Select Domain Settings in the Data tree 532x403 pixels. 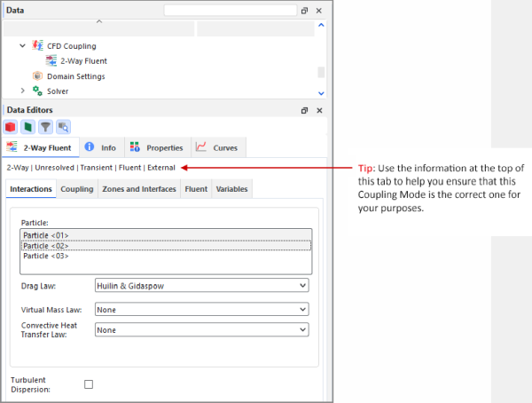(x=76, y=76)
